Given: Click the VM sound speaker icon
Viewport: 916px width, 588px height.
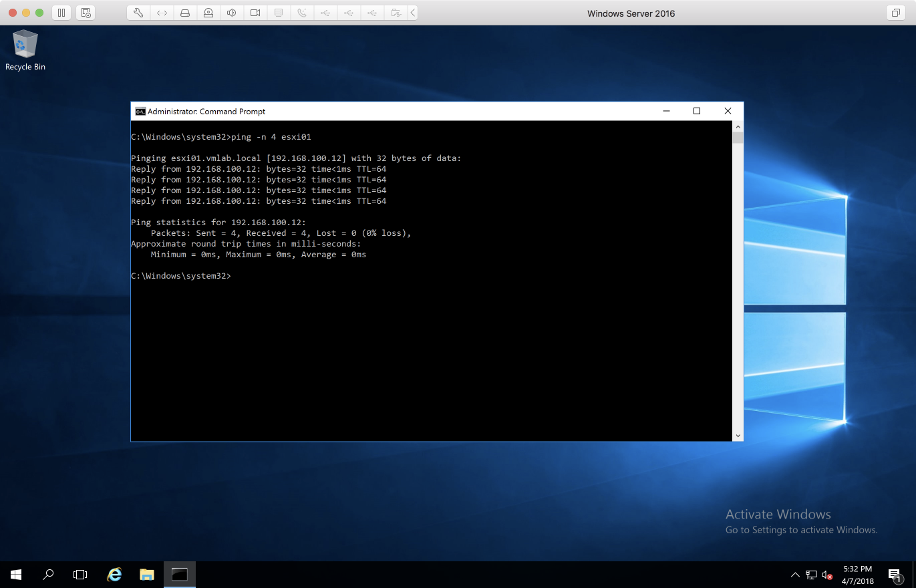Looking at the screenshot, I should (231, 13).
